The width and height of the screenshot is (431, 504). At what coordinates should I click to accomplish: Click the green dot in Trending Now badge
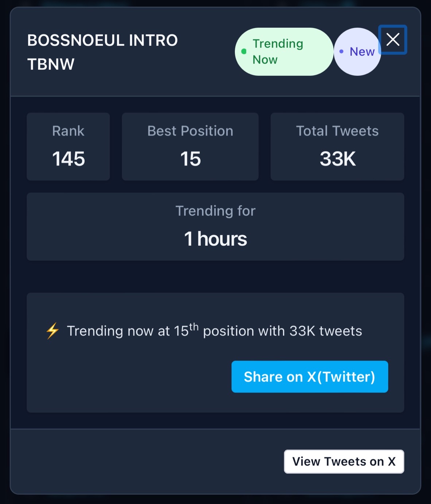244,51
